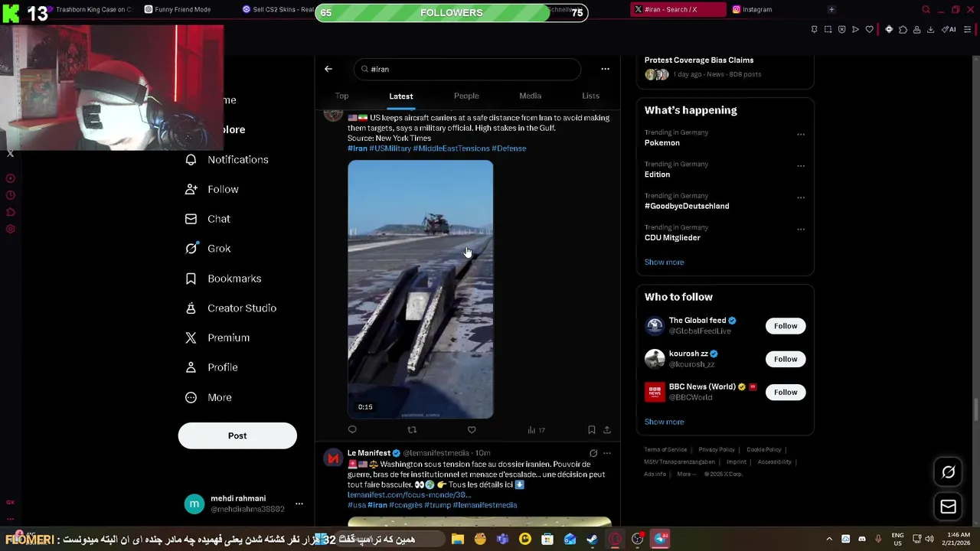
Task: Open the Privacy Policy footer link
Action: 716,450
